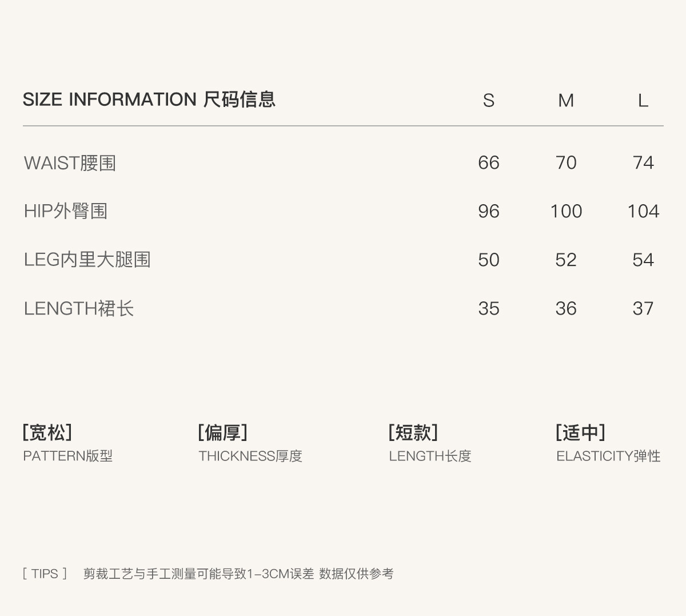Click the [适中] elasticity label
The height and width of the screenshot is (616, 686).
click(580, 432)
